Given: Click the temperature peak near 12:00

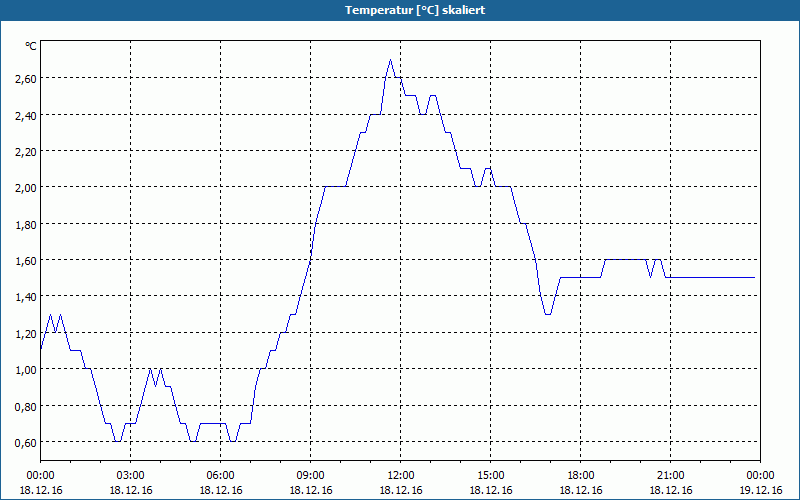Looking at the screenshot, I should pyautogui.click(x=390, y=60).
